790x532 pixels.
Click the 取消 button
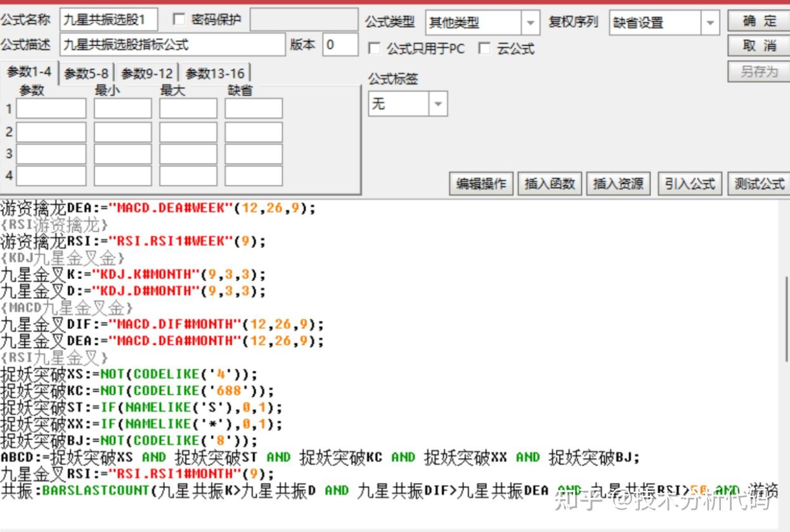pos(759,46)
